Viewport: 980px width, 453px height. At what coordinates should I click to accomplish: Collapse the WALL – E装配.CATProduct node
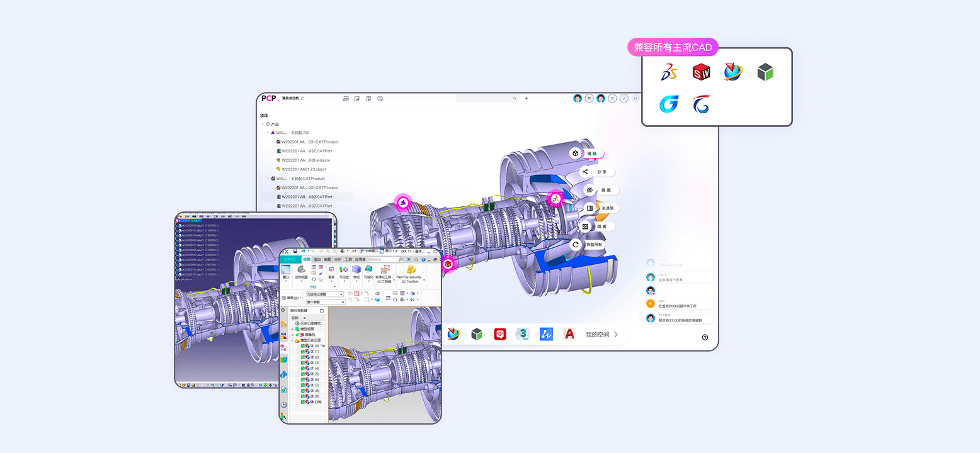tap(267, 179)
